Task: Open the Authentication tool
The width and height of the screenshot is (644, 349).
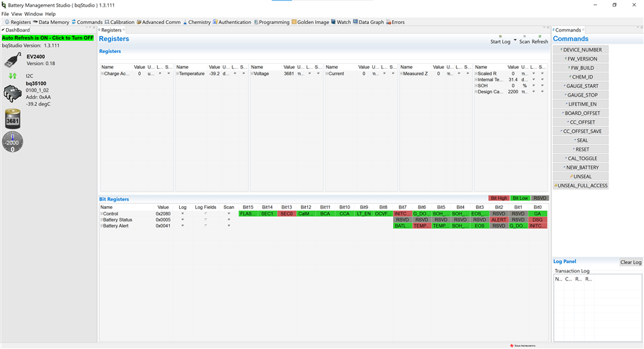Action: click(231, 22)
